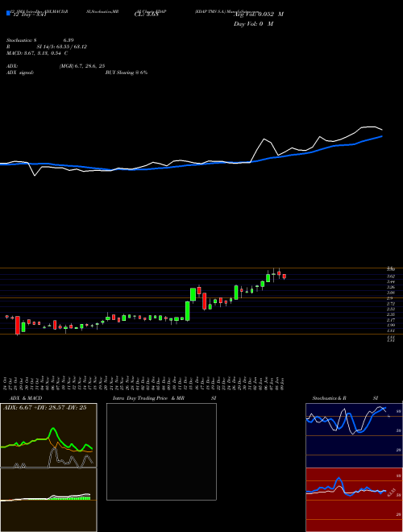Click the 2.9 price axis label
The image size is (403, 532).
click(x=390, y=298)
